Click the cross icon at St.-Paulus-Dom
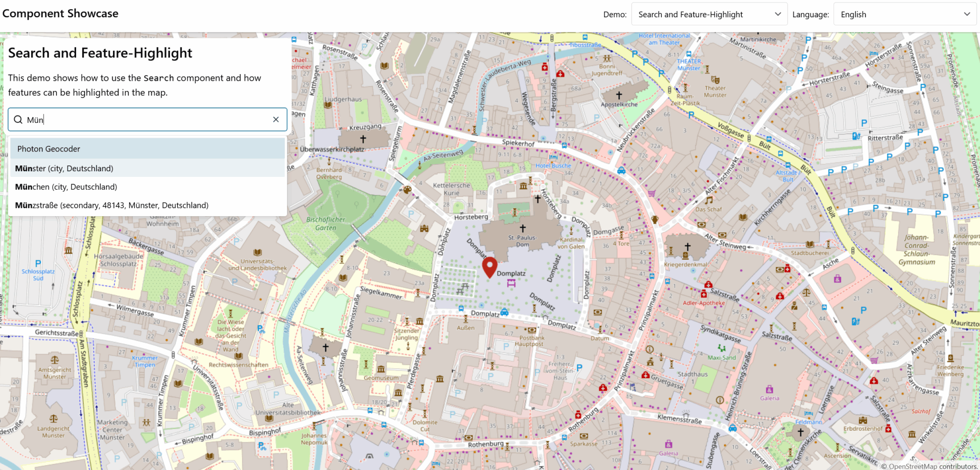Viewport: 980px width, 470px height. point(523,229)
